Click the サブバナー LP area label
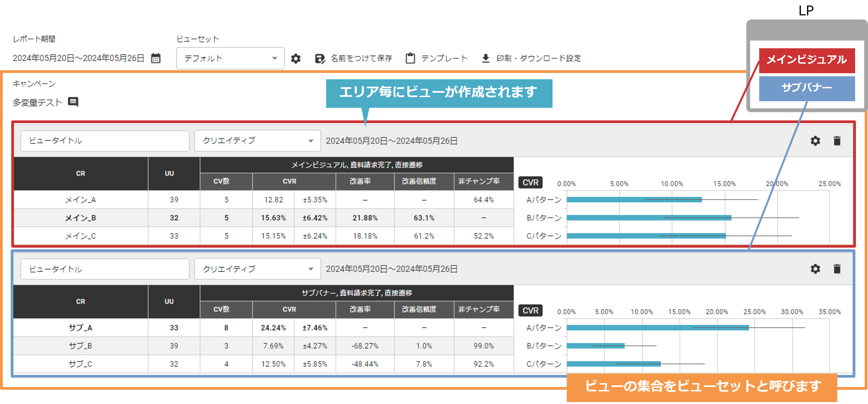The height and width of the screenshot is (404, 868). coord(807,88)
